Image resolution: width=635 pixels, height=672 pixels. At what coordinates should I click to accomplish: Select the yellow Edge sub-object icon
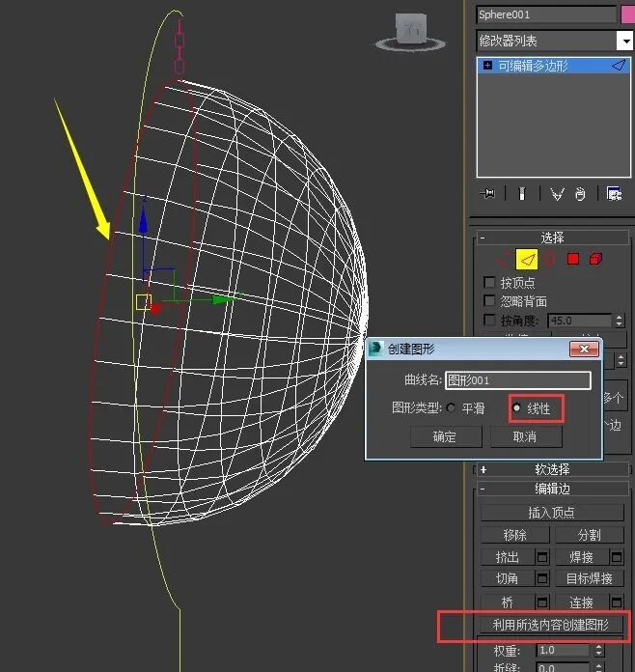527,260
